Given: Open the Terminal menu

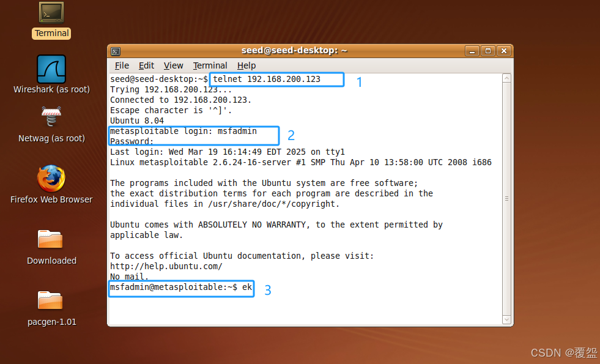Looking at the screenshot, I should coord(210,65).
